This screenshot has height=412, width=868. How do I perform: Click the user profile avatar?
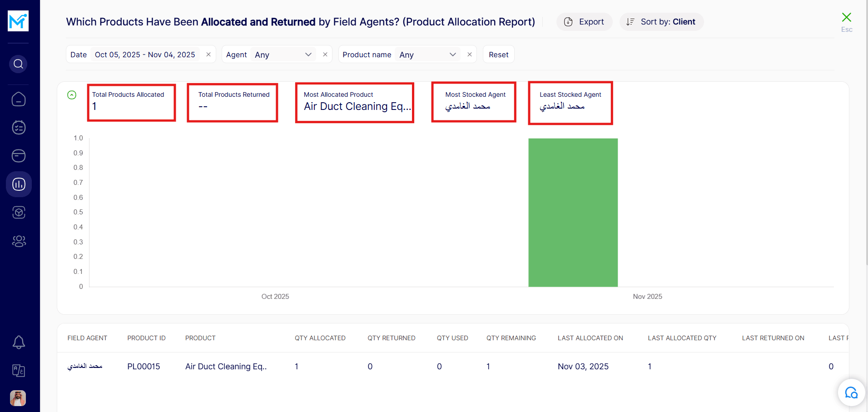[18, 398]
